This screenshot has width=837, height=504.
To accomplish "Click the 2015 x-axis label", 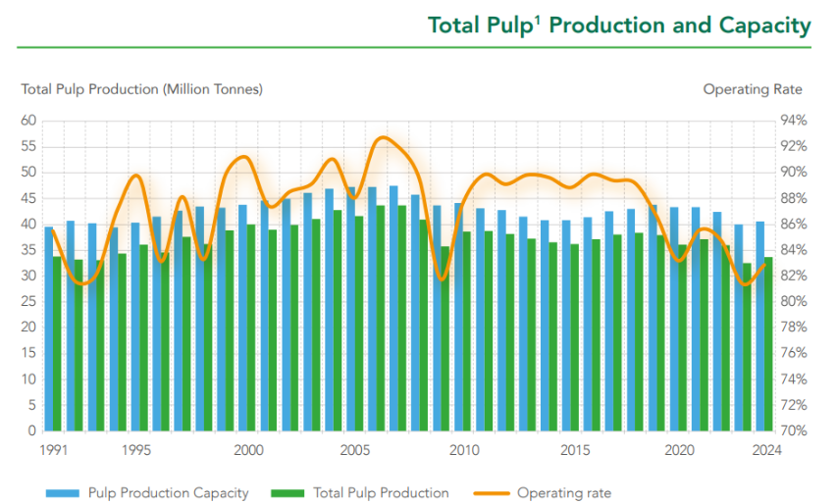I will 575,451.
